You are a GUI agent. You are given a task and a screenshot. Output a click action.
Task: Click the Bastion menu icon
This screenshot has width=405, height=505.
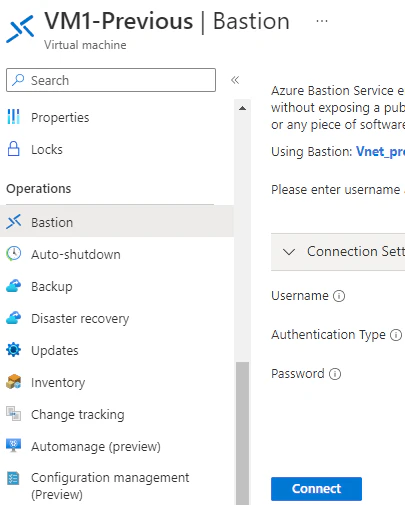click(x=14, y=222)
